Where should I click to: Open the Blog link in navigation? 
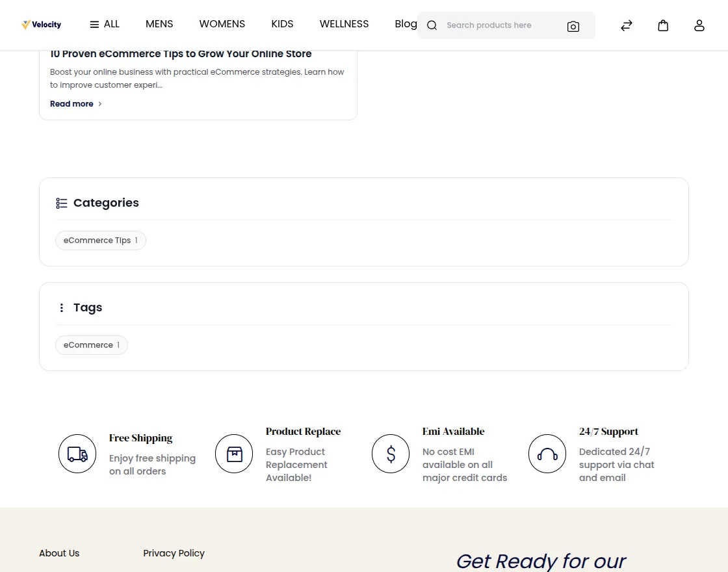[x=406, y=24]
